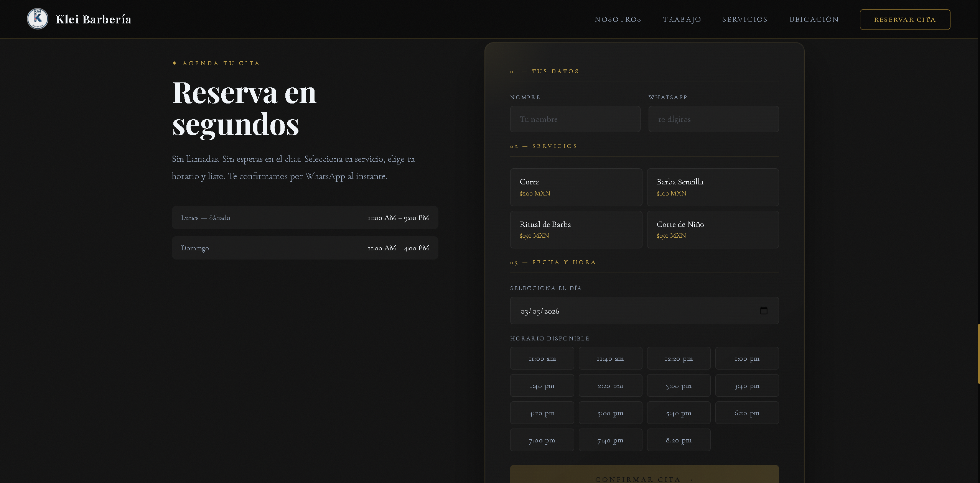This screenshot has height=483, width=980.
Task: Click the date field showing 03/05/2026
Action: [644, 310]
